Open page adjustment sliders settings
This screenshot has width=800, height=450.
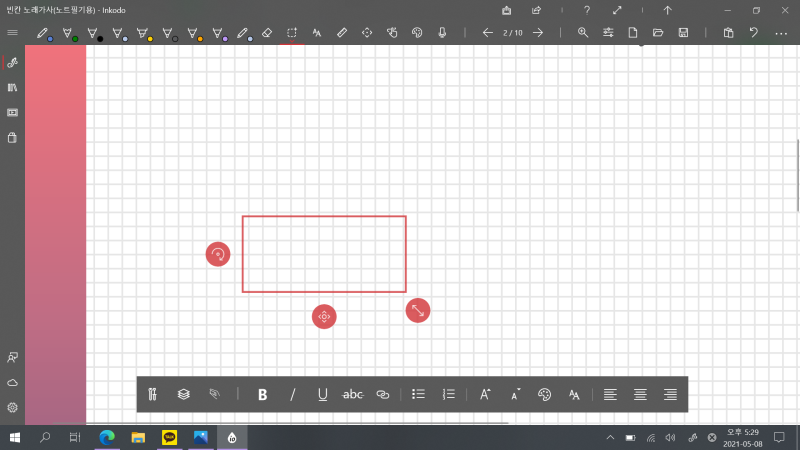click(608, 33)
